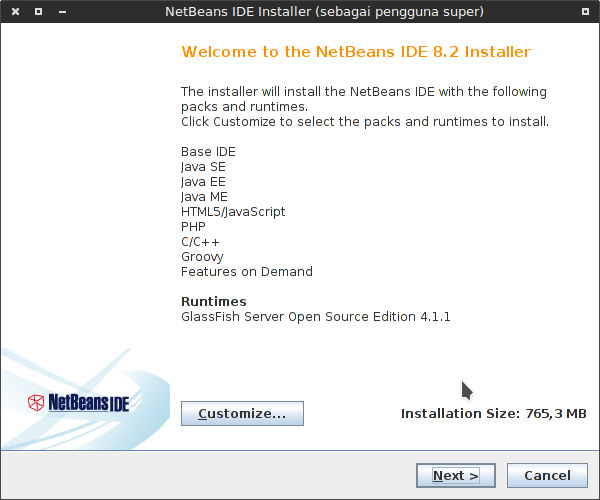Viewport: 600px width, 500px height.
Task: Maximize the installer window
Action: click(x=38, y=11)
